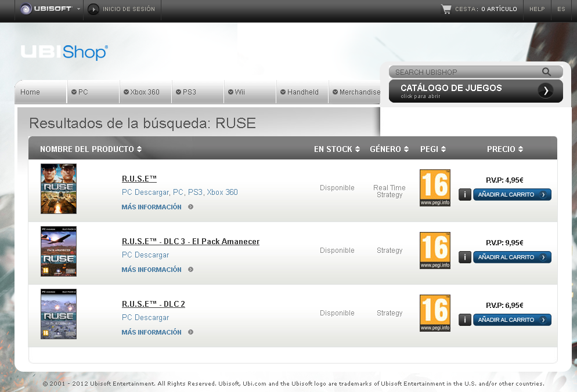Click arrow icon beside DLC 3 Más Información

190,269
